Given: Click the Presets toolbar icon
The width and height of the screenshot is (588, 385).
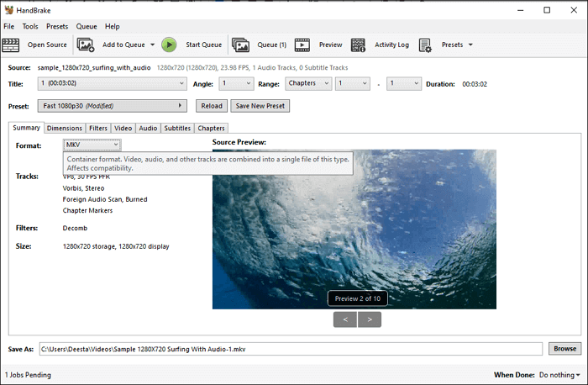Looking at the screenshot, I should click(x=425, y=45).
